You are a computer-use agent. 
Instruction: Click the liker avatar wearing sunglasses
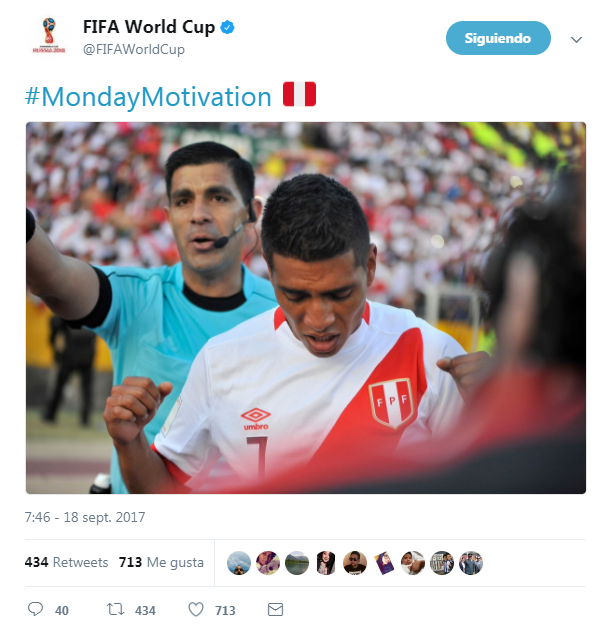(355, 563)
